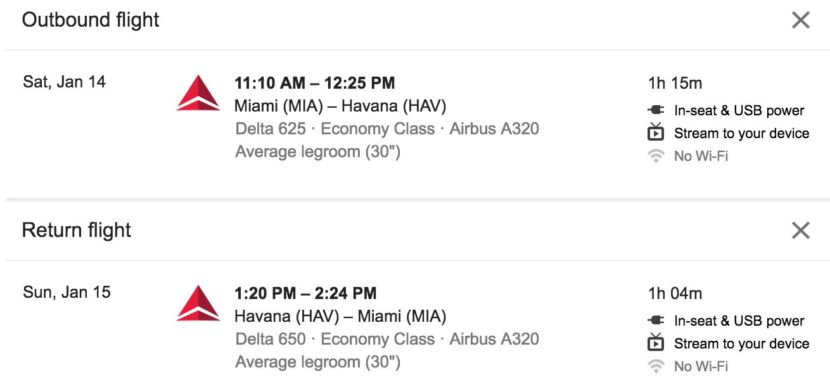Screen dimensions: 830x389
Task: Click Miami (MIA) – Havana (HAV) route
Action: (340, 106)
